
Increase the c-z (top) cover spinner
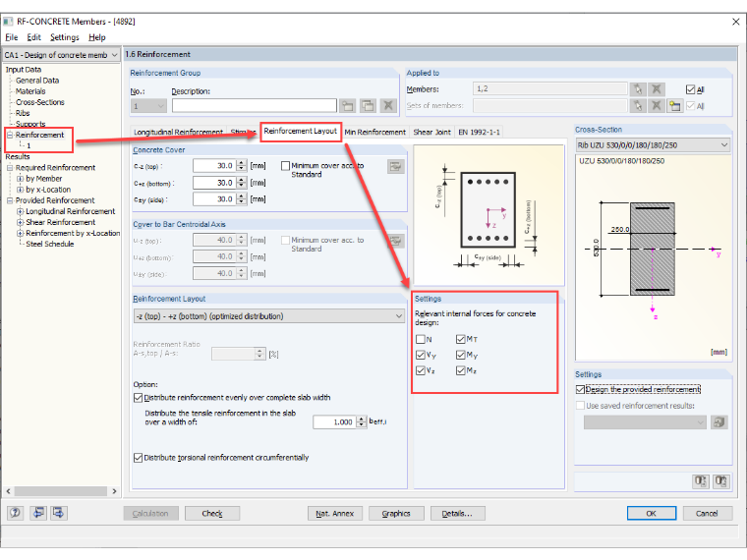coord(242,162)
